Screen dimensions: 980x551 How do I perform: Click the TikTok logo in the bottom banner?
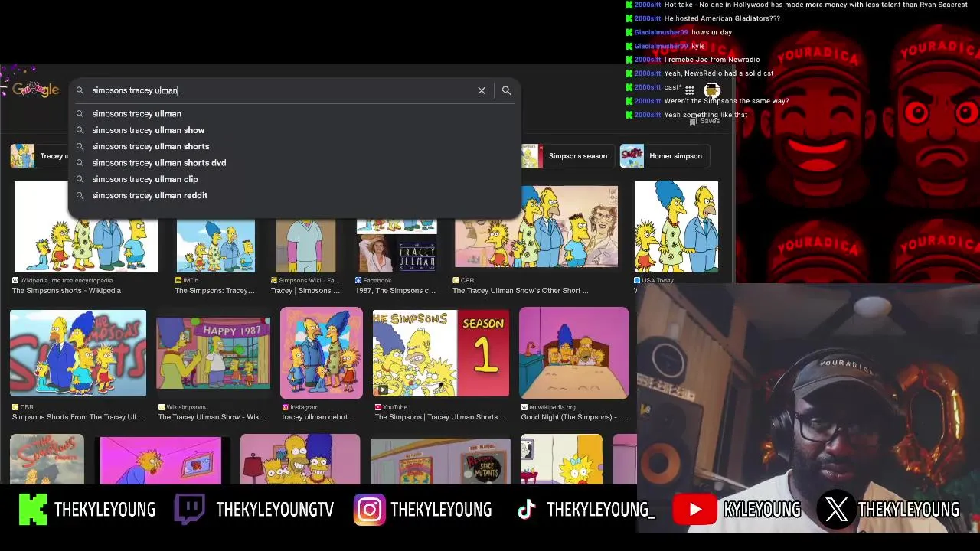pyautogui.click(x=526, y=510)
